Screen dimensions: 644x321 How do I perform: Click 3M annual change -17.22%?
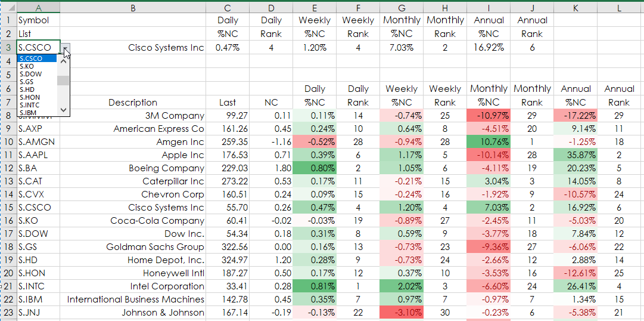575,116
